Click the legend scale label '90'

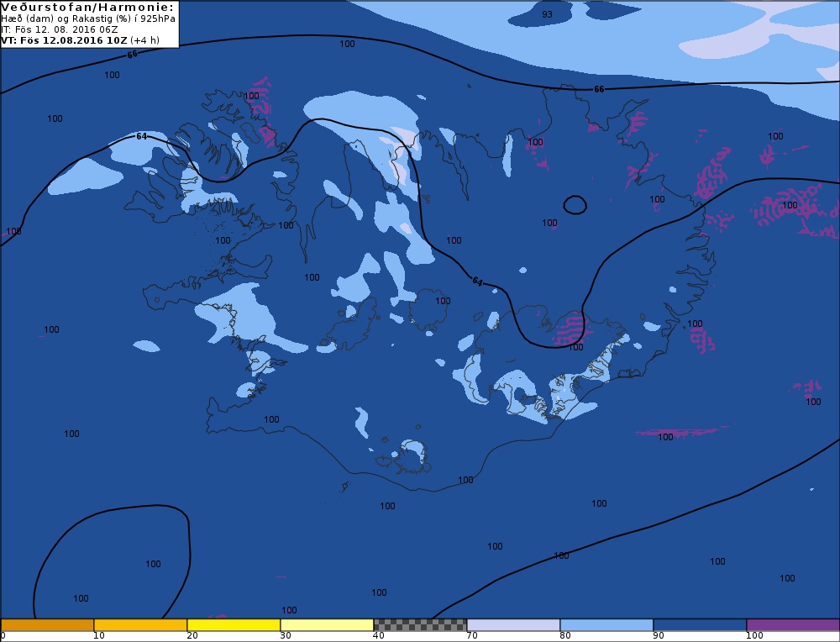click(x=659, y=636)
